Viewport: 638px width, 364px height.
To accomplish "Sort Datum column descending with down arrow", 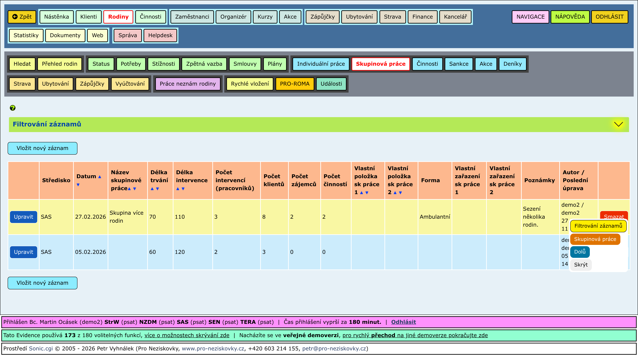I will tap(78, 185).
